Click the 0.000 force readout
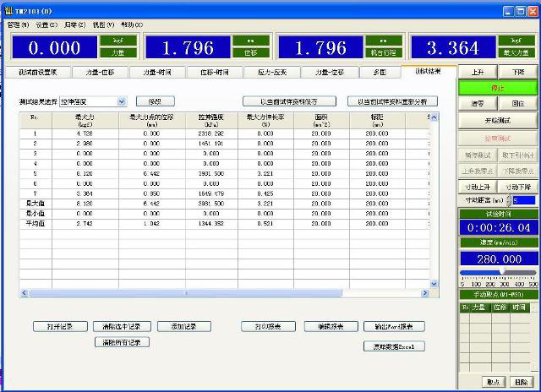 click(x=54, y=47)
